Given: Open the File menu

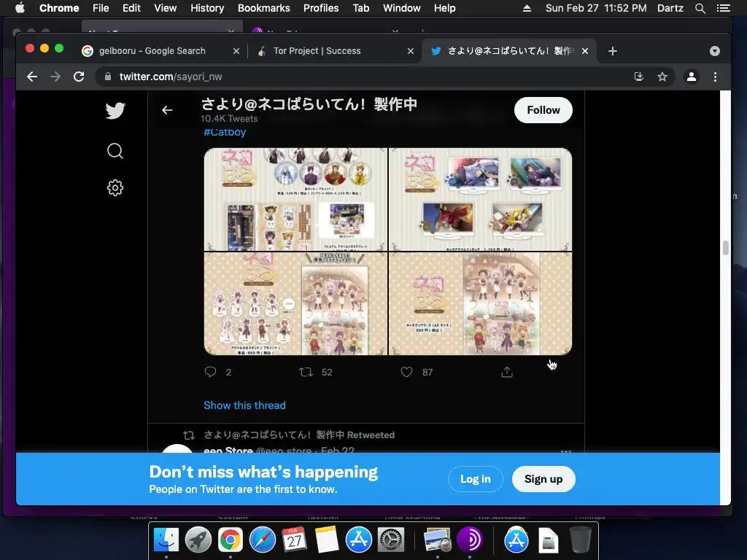Looking at the screenshot, I should (x=101, y=8).
